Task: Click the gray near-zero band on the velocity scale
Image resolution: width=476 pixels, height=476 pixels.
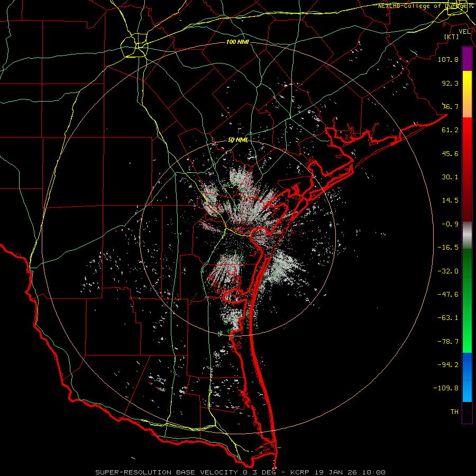Action: 467,235
